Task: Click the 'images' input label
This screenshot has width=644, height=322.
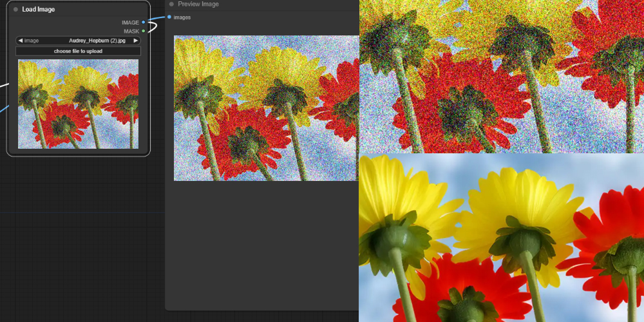Action: [x=182, y=17]
